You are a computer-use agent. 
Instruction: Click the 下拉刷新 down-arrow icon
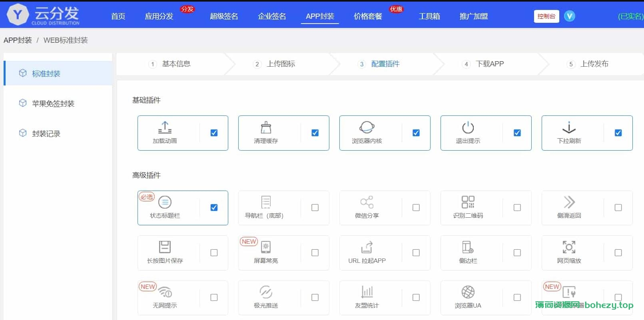[x=569, y=127]
